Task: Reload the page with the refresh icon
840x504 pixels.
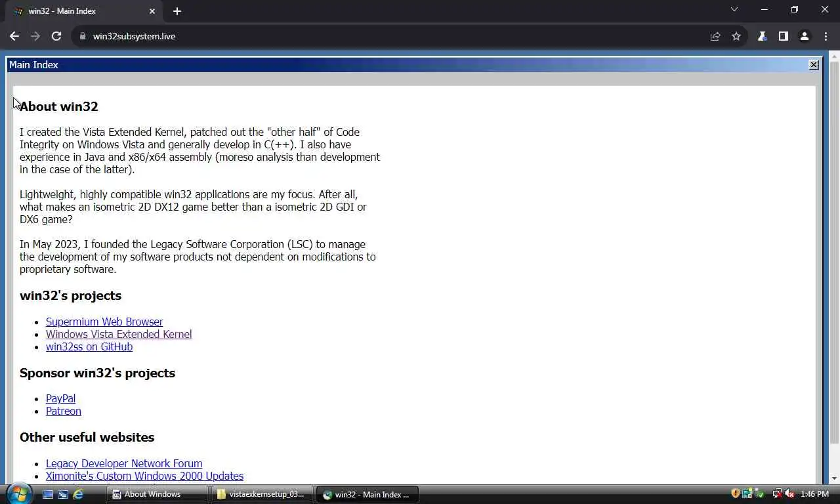Action: point(56,36)
